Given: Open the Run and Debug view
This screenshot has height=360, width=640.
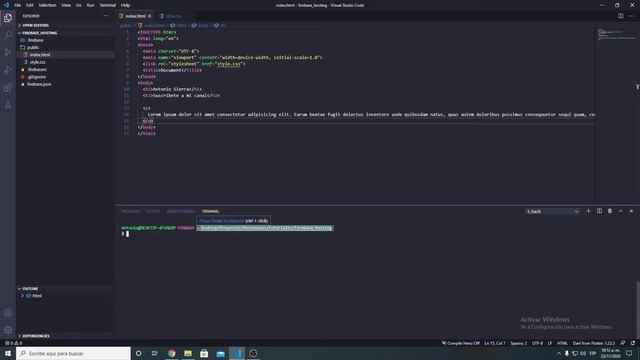Looking at the screenshot, I should 8,70.
